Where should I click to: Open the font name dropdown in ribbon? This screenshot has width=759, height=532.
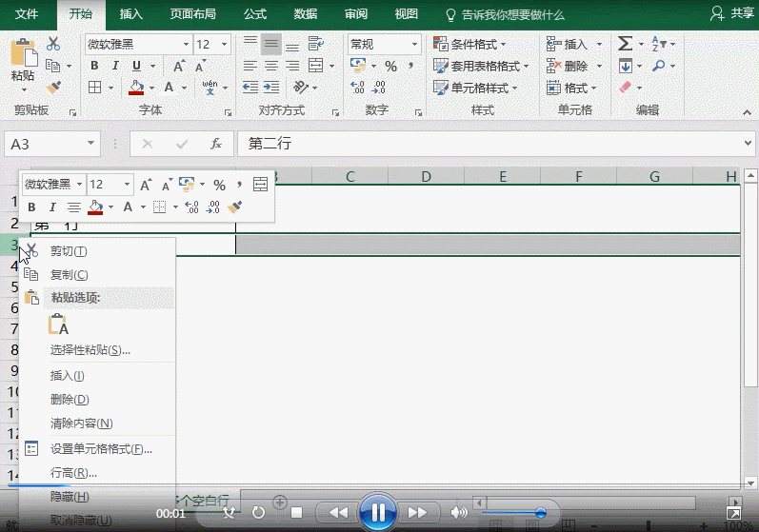185,44
